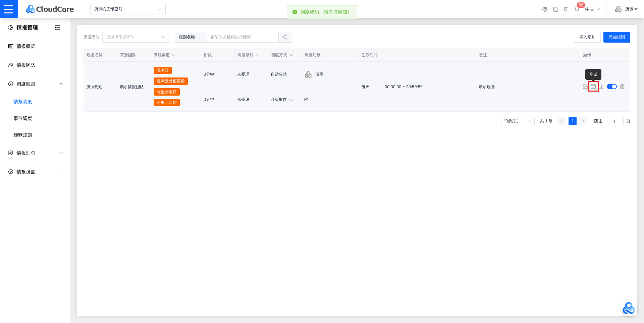Click the search magnifier icon button
Image resolution: width=644 pixels, height=323 pixels.
pos(285,37)
